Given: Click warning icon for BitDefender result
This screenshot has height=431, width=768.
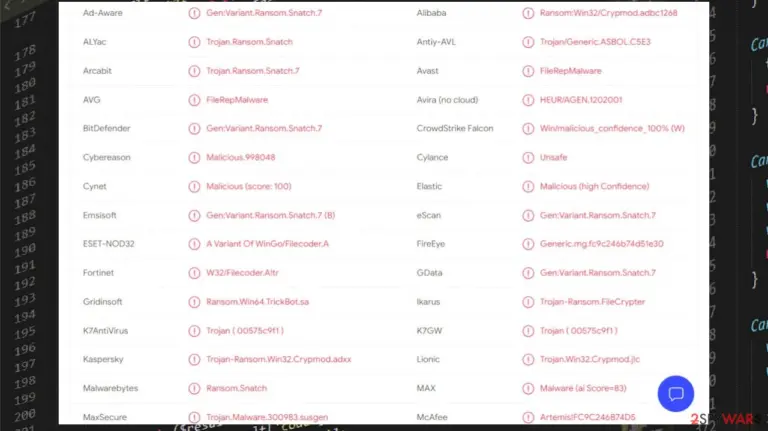Looking at the screenshot, I should [x=194, y=128].
